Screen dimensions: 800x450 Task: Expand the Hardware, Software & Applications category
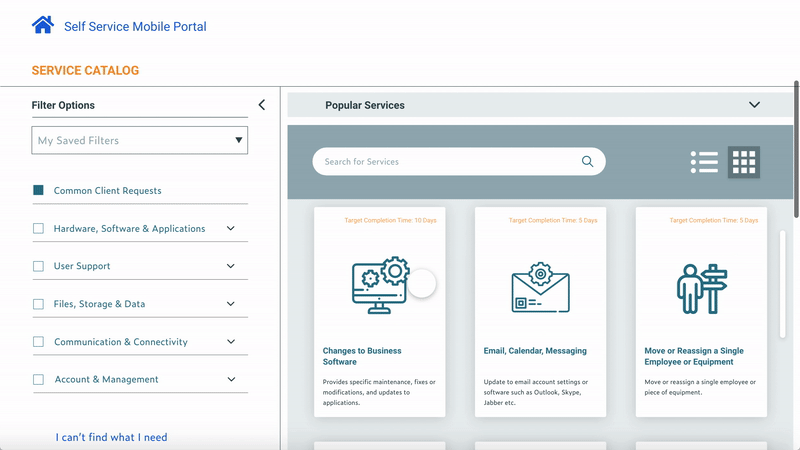pyautogui.click(x=231, y=229)
